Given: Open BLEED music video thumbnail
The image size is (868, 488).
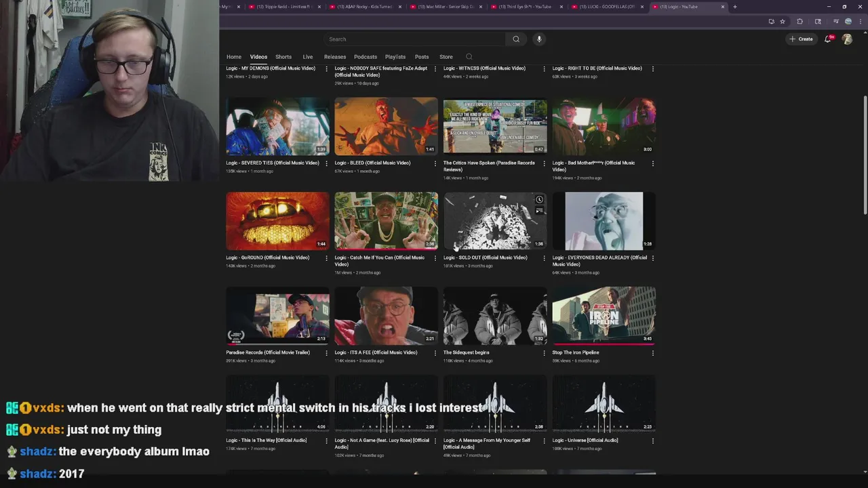Looking at the screenshot, I should 386,126.
